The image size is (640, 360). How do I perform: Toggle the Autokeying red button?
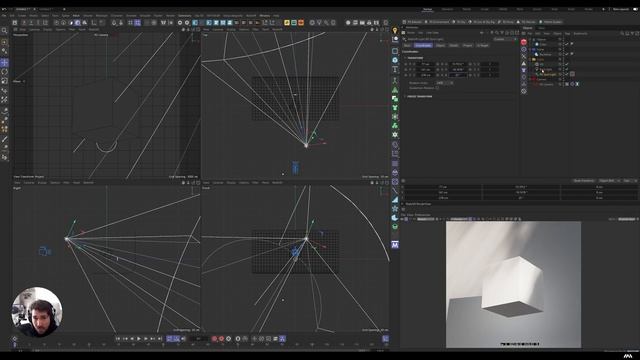coord(221,339)
